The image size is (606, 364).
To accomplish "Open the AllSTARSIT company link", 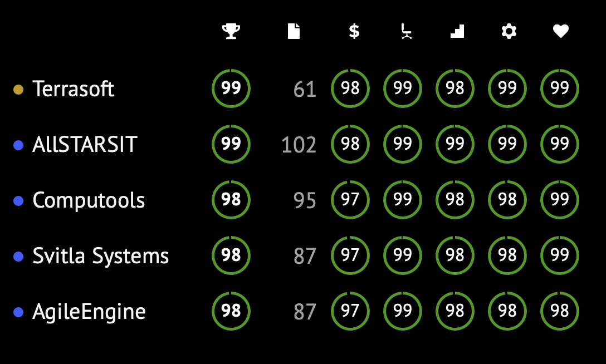I will [85, 144].
